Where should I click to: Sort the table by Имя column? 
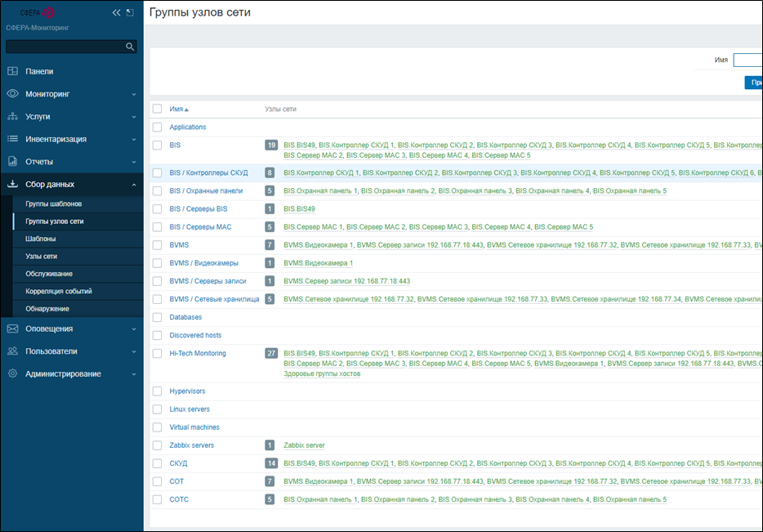click(178, 109)
